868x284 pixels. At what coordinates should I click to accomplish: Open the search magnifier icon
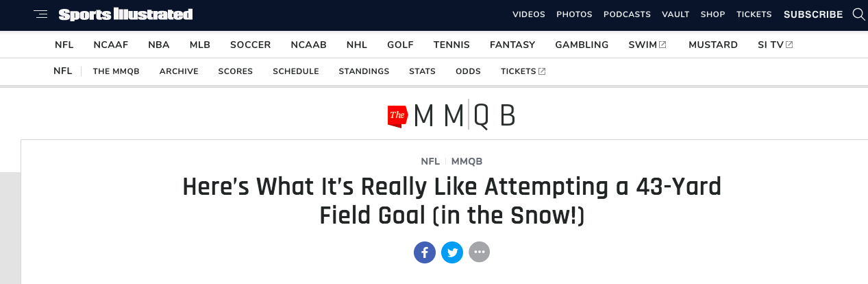[x=858, y=14]
